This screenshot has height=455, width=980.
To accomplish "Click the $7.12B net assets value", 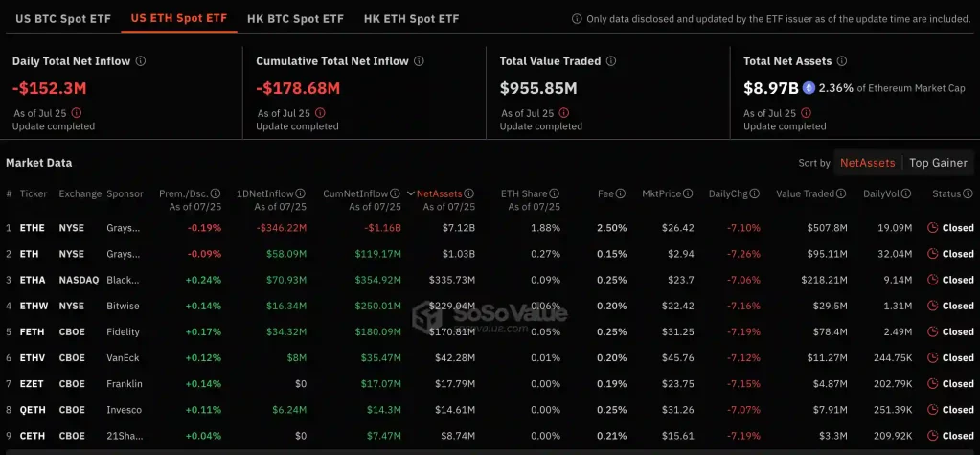I will click(x=458, y=228).
